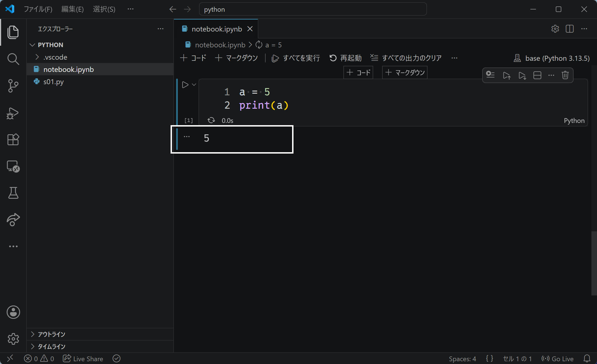597x364 pixels.
Task: Go back navigation arrow
Action: [x=173, y=9]
